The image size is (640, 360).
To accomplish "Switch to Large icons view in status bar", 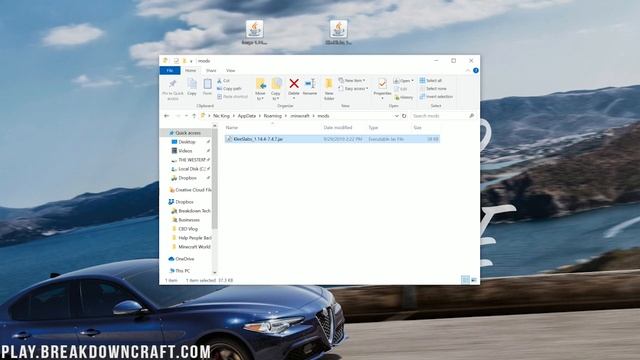I will [x=474, y=280].
